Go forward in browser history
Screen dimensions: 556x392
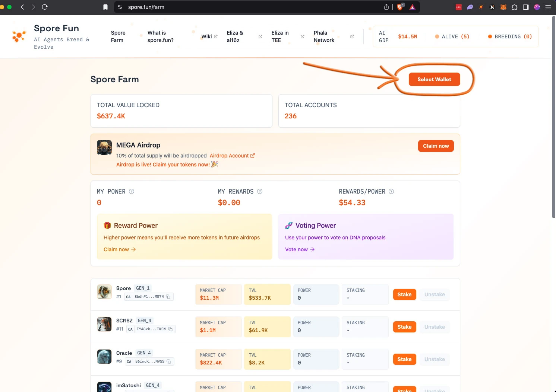click(x=34, y=7)
